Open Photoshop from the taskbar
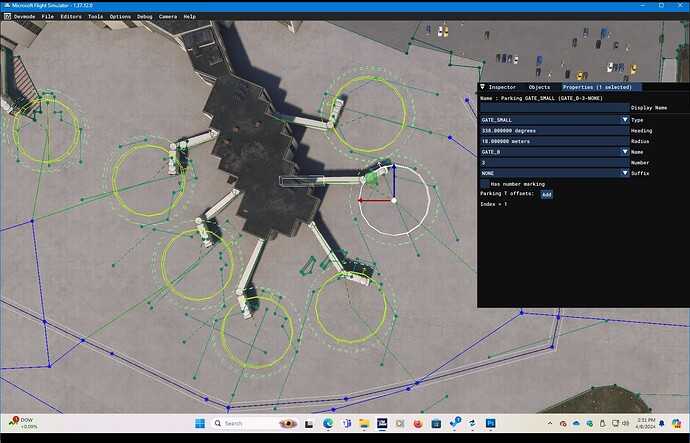The height and width of the screenshot is (443, 690). click(x=491, y=423)
